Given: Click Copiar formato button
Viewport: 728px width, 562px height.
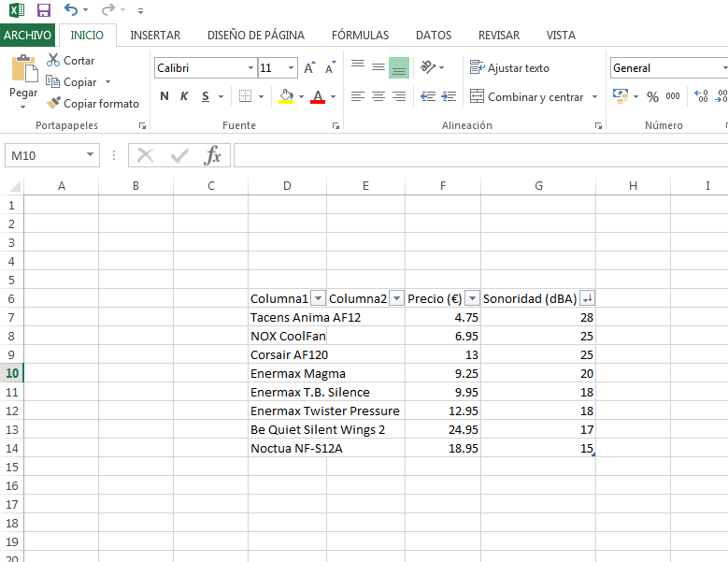Looking at the screenshot, I should [93, 103].
